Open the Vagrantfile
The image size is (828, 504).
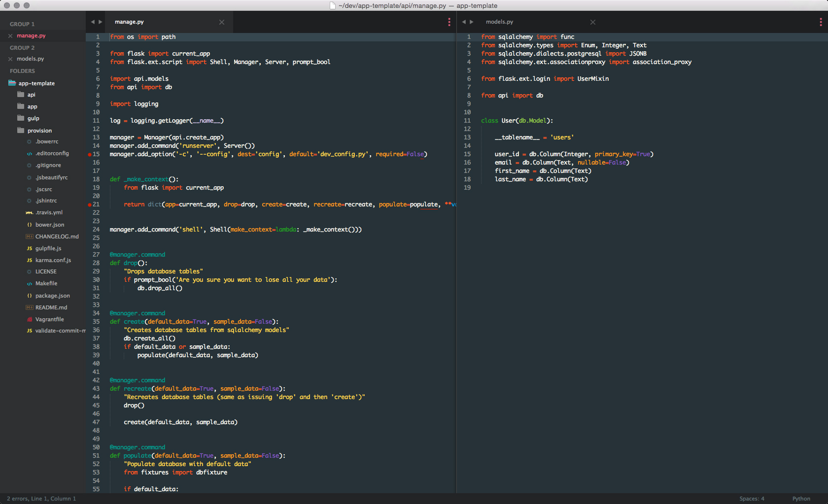click(50, 319)
